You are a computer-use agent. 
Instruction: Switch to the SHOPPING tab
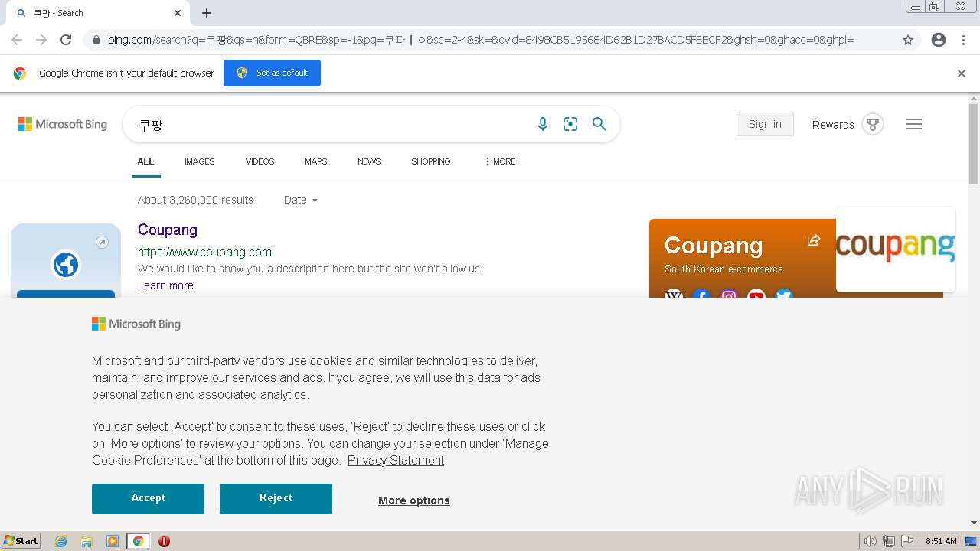pyautogui.click(x=430, y=161)
